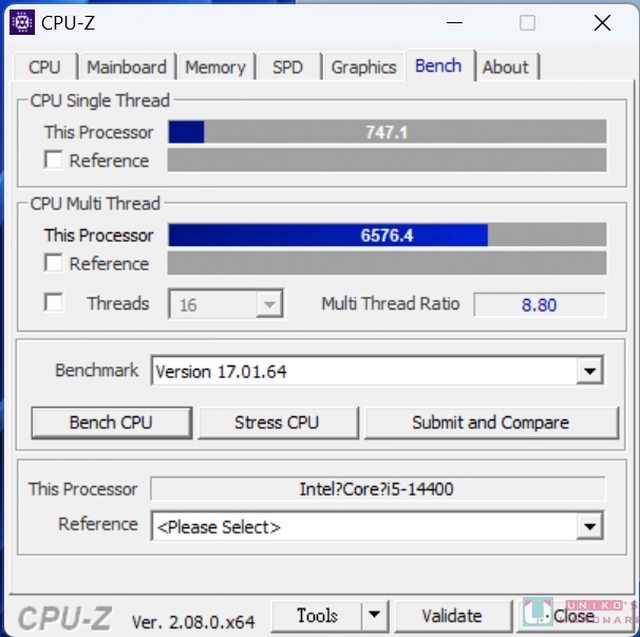Click the Validate button
This screenshot has width=640, height=637.
click(453, 615)
